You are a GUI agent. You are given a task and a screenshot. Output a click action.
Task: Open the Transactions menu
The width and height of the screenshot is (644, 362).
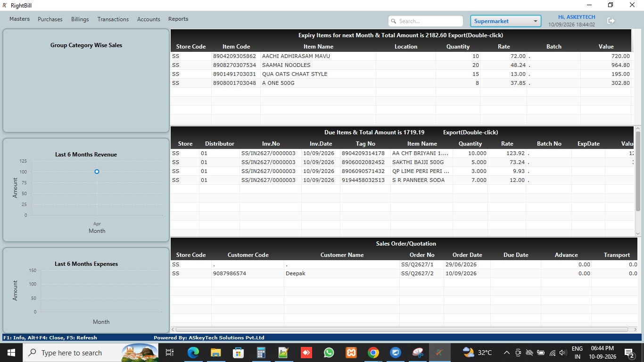click(x=113, y=19)
